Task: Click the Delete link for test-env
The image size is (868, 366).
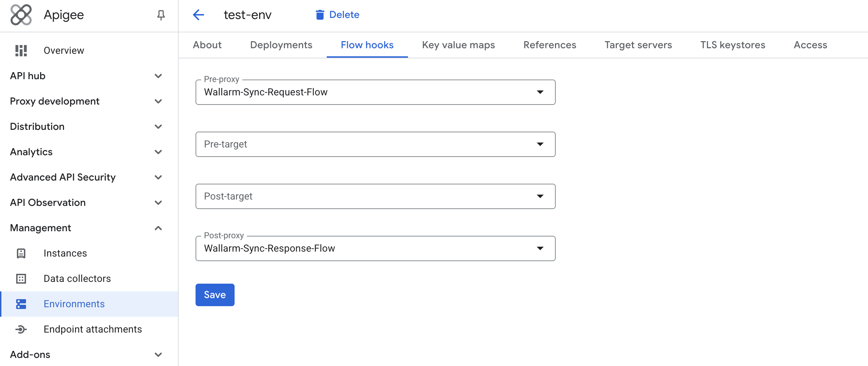Action: pos(344,14)
